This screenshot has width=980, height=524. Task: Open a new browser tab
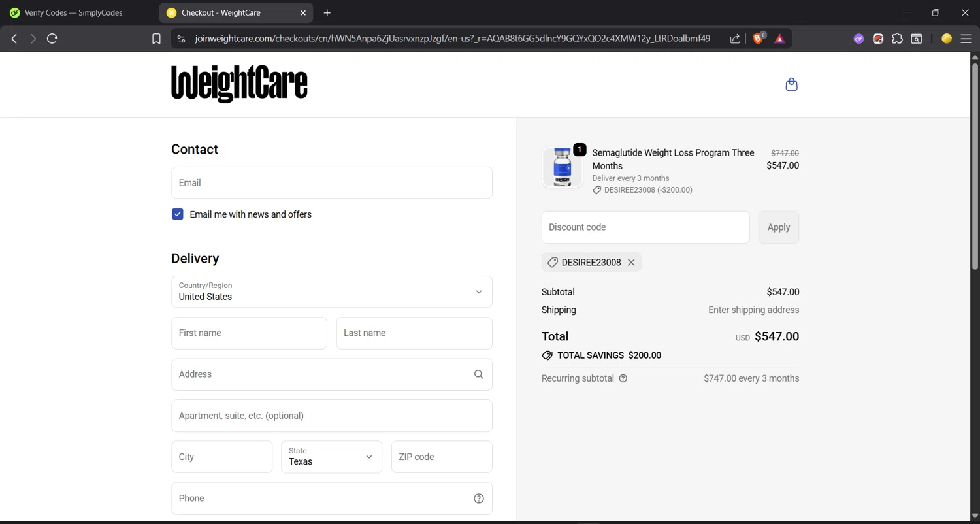click(327, 12)
